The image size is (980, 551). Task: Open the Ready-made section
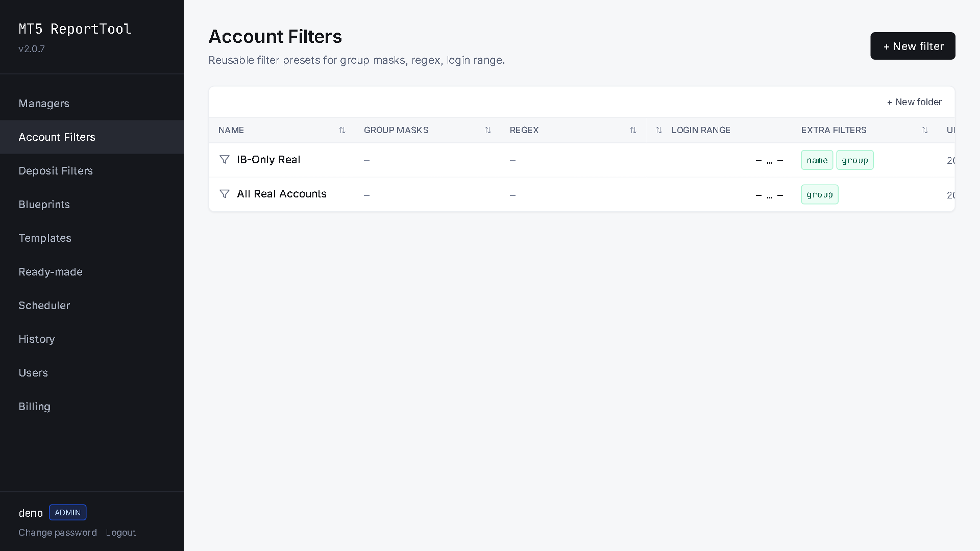[x=92, y=272]
